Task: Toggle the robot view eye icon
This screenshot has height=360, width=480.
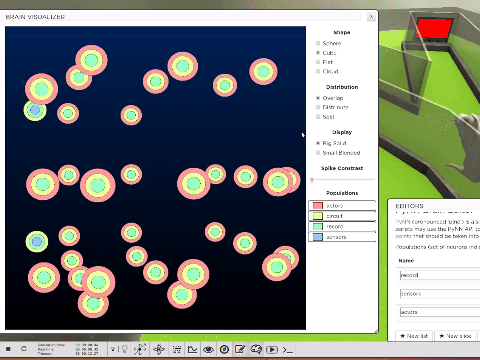Action: [x=208, y=349]
